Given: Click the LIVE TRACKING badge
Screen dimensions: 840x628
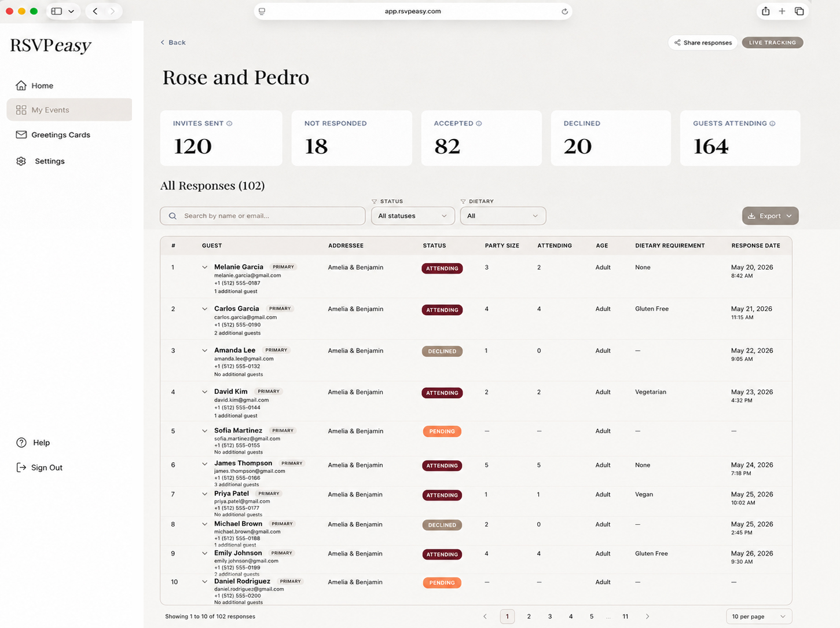Looking at the screenshot, I should (x=772, y=43).
